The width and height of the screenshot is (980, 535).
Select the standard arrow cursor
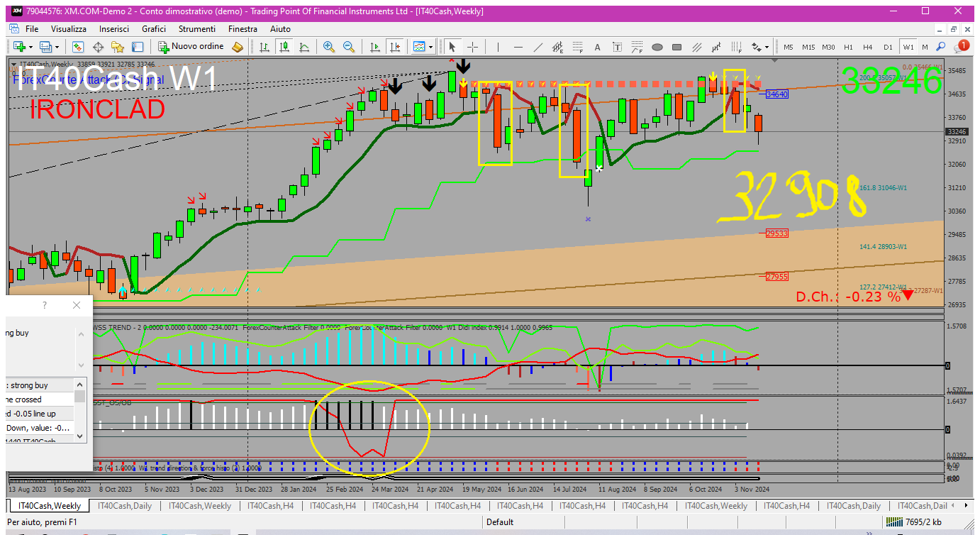452,47
